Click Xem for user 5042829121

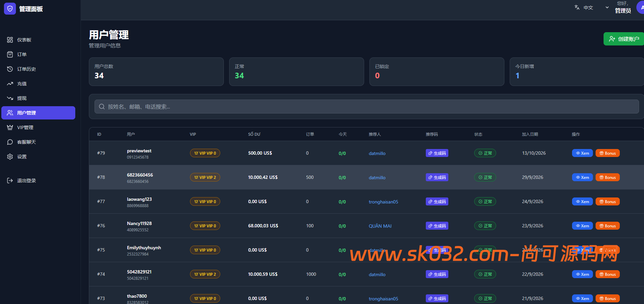click(582, 274)
